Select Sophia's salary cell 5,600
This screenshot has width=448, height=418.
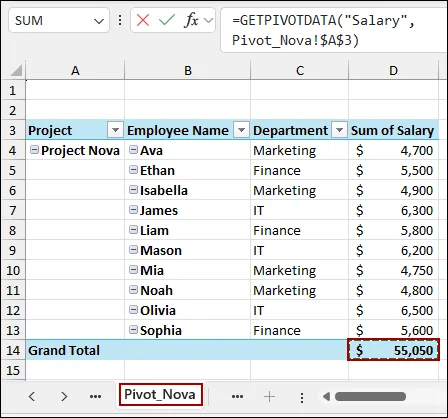point(393,330)
